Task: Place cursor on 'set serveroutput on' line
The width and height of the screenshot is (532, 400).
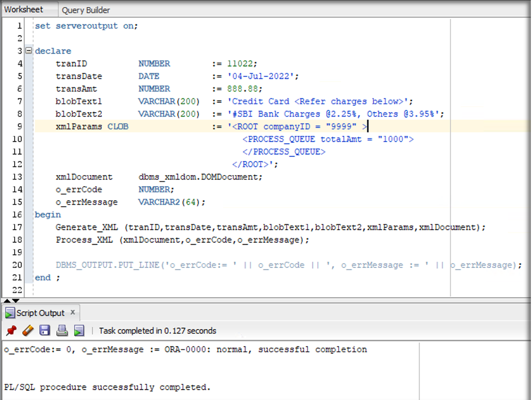Action: [x=86, y=26]
